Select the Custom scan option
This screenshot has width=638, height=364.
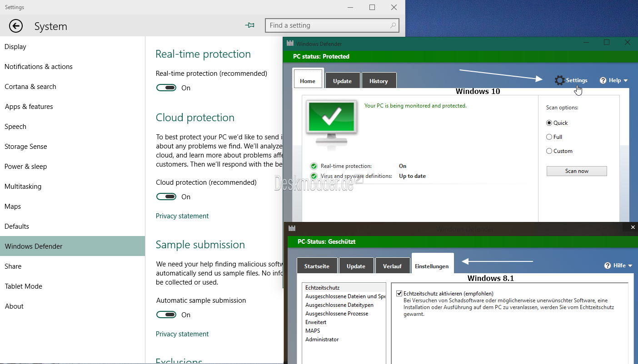click(549, 151)
